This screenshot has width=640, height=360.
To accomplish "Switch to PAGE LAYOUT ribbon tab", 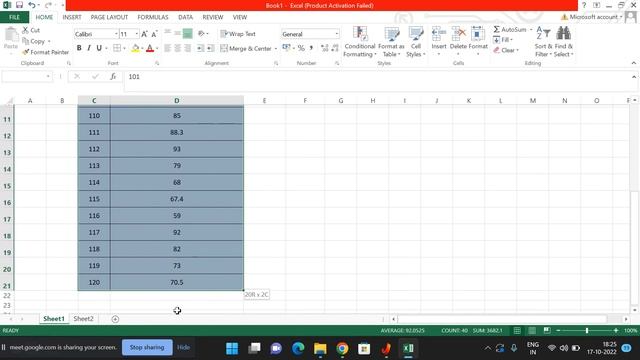I will [x=109, y=17].
